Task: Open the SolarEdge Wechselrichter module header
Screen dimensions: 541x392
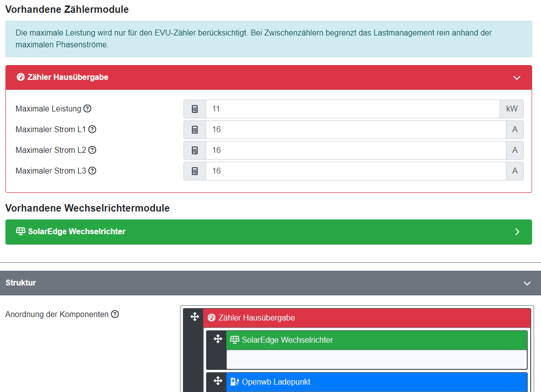Action: [268, 232]
